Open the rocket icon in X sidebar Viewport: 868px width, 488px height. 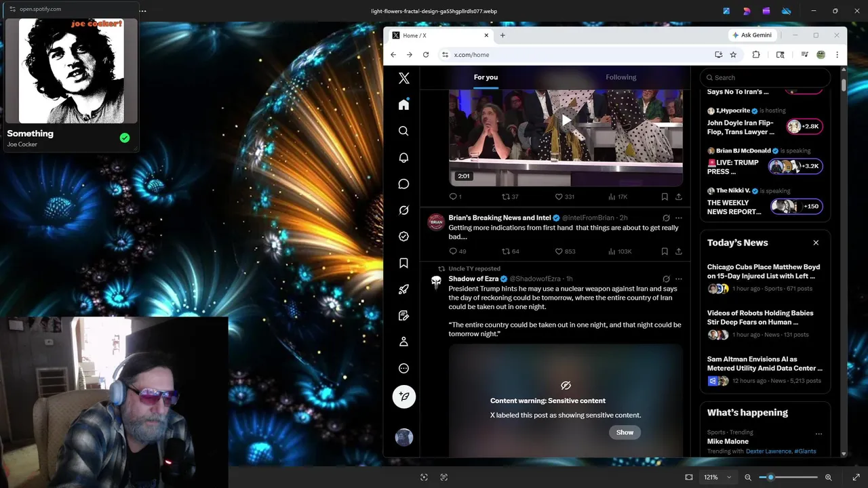tap(403, 289)
